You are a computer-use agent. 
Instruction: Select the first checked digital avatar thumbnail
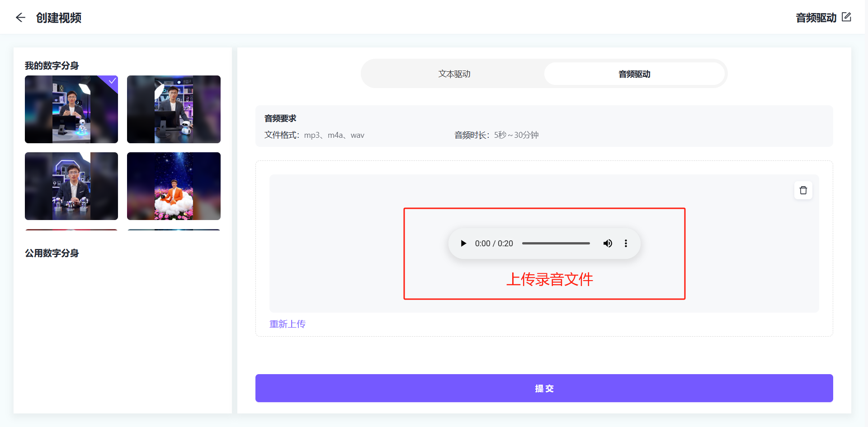click(x=71, y=109)
